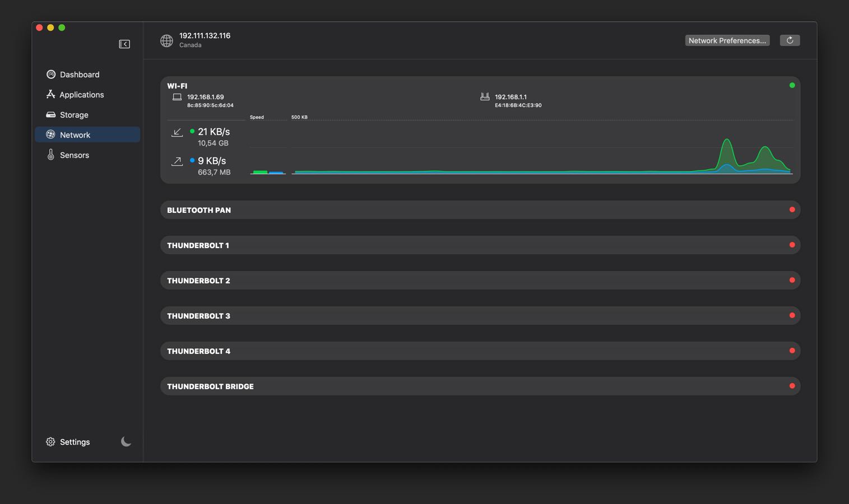Select the Network sidebar item
Image resolution: width=849 pixels, height=504 pixels.
coord(87,135)
